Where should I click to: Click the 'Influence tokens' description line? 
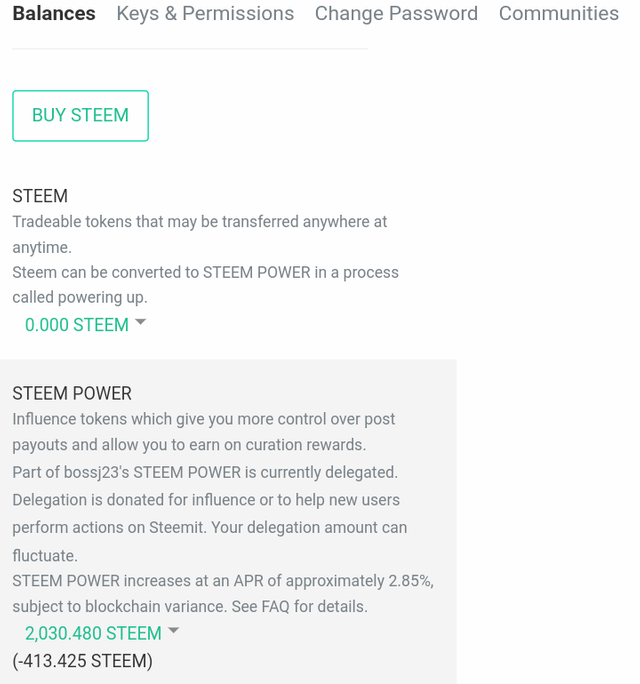(x=203, y=419)
